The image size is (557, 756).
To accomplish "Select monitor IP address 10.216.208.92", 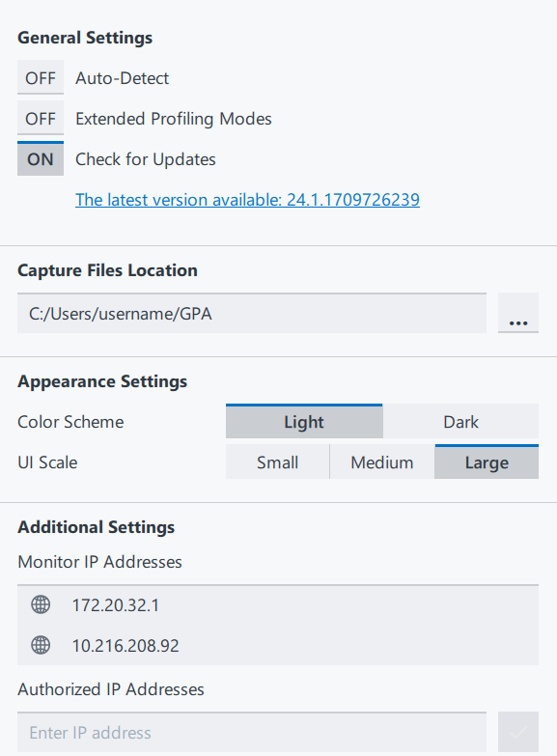I will click(x=278, y=645).
